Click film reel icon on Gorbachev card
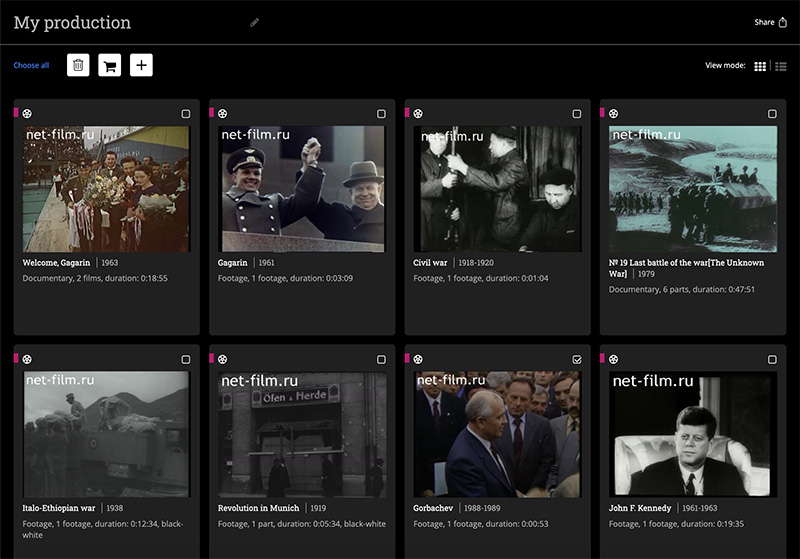This screenshot has width=800, height=559. [418, 359]
